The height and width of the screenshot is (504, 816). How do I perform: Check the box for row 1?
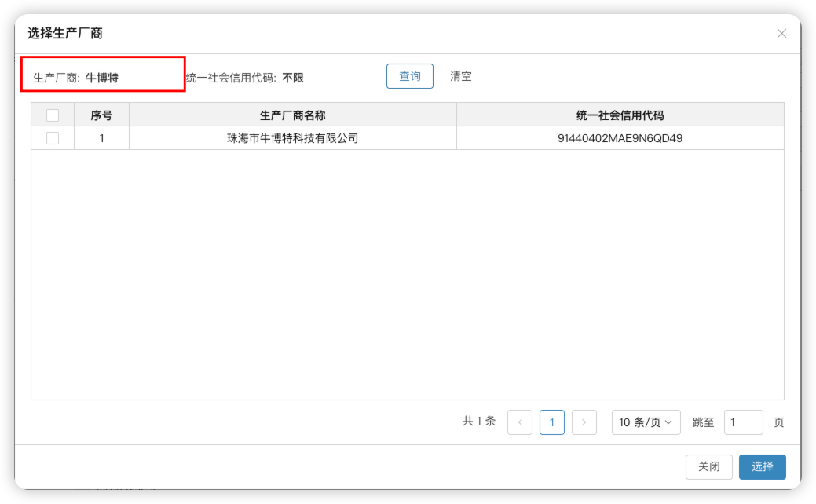pos(53,138)
